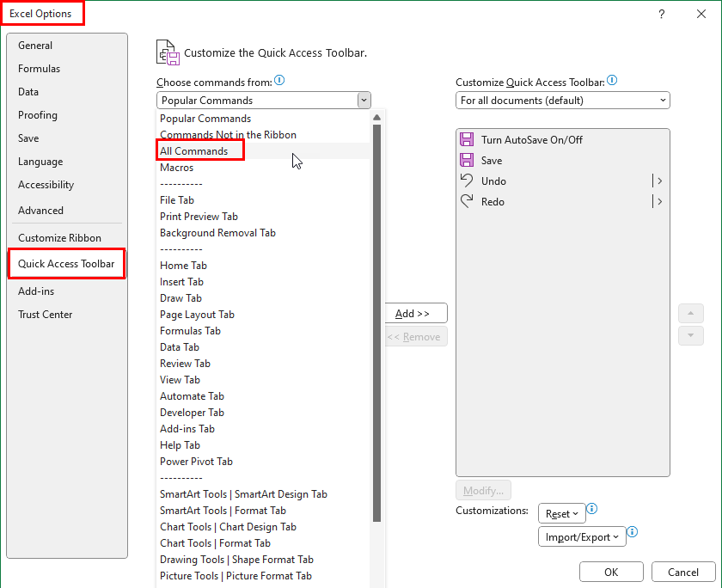
Task: Click the info icon next to Import/Export
Action: (633, 532)
